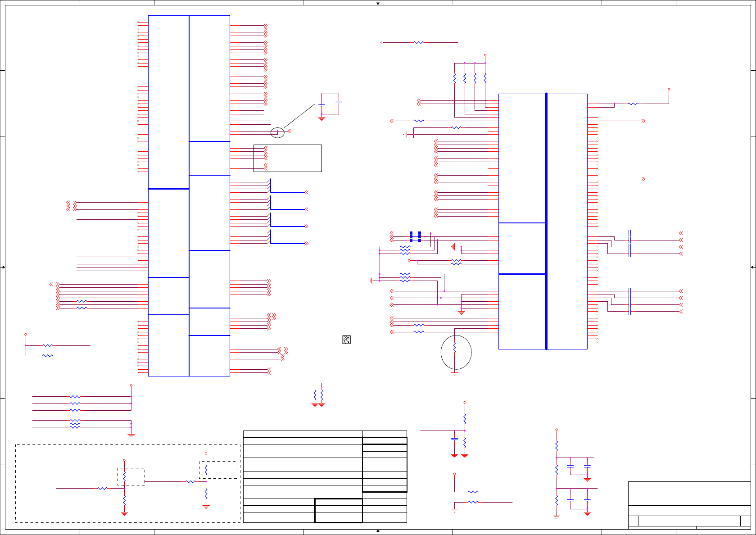756x535 pixels.
Task: Select the left resistor of the bottom-center grounded pair
Action: [x=315, y=395]
